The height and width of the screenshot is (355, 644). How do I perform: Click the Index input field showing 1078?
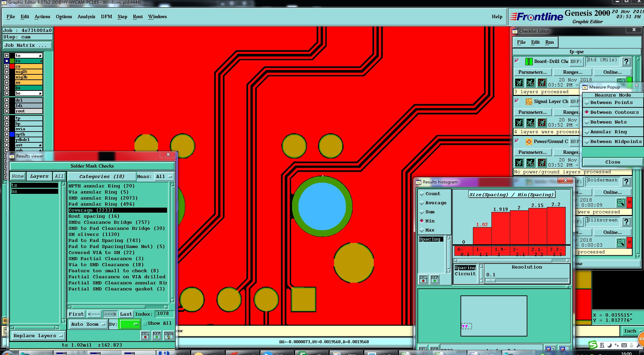coord(165,314)
